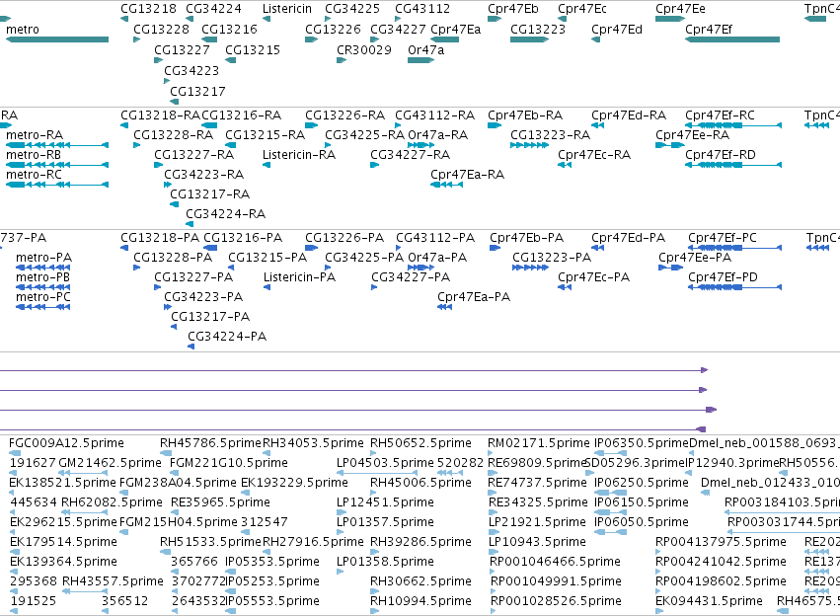Select the Cpr47Ea-PA protein label
Viewport: 840px width, 616px height.
[474, 297]
